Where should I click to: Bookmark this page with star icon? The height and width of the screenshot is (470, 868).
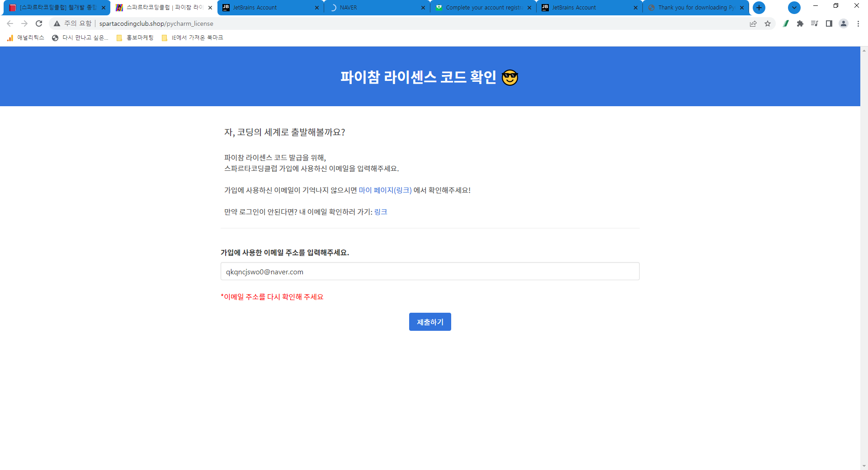pyautogui.click(x=768, y=23)
